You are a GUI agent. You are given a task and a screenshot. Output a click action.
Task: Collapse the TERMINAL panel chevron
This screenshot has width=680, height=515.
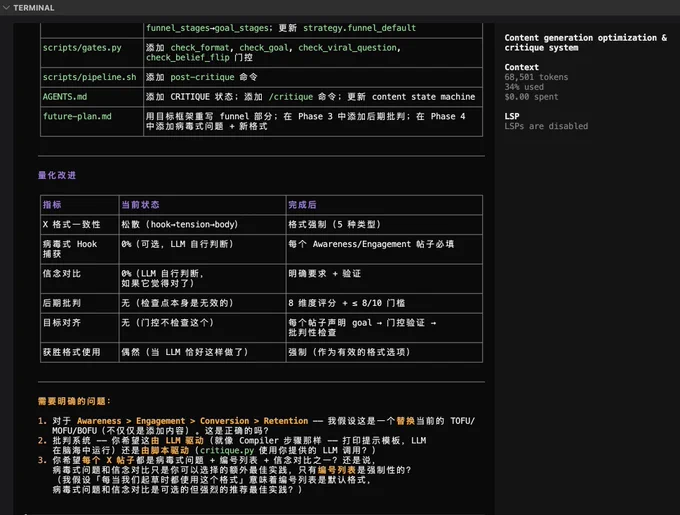click(6, 8)
